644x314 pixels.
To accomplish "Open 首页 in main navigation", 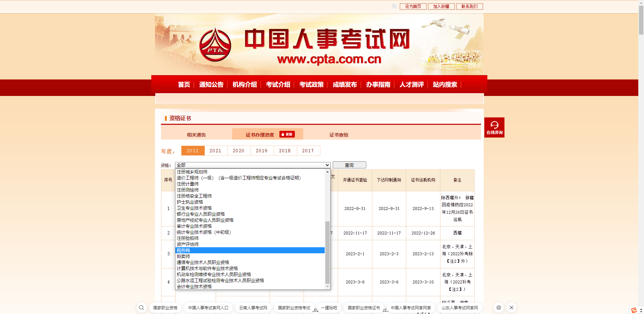I will [x=184, y=85].
